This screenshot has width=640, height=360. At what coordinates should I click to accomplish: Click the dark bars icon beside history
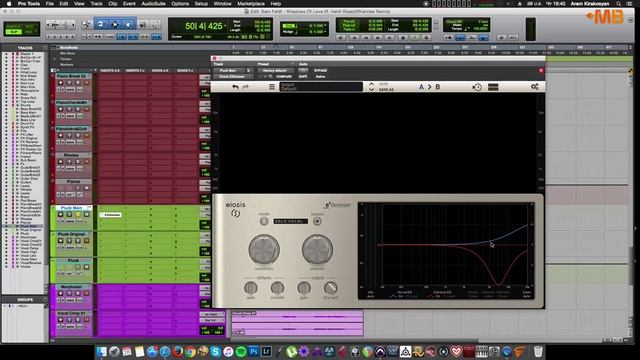click(493, 87)
